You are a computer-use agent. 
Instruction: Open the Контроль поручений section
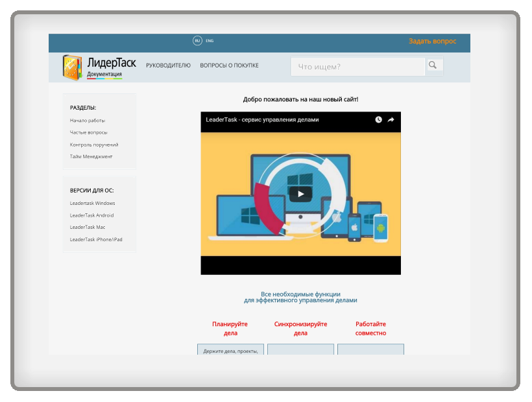[x=94, y=145]
